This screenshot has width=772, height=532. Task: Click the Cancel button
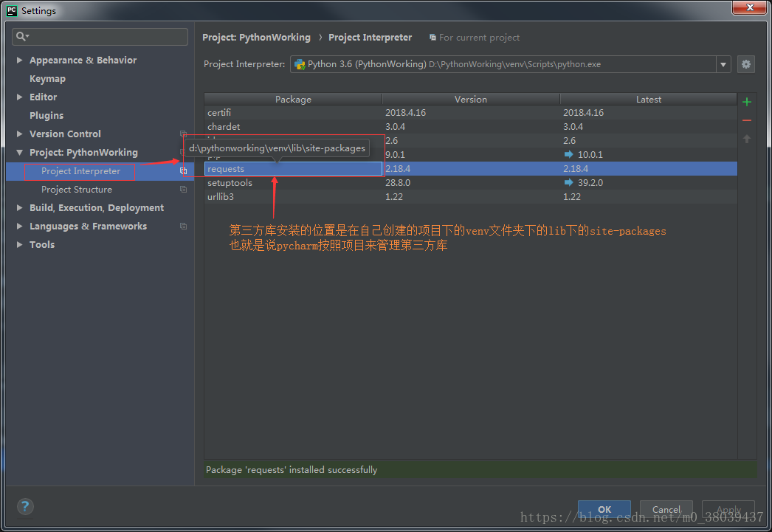[666, 509]
